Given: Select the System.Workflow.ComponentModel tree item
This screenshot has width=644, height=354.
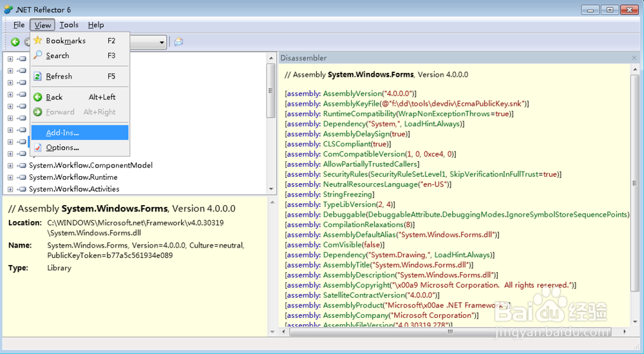Looking at the screenshot, I should [91, 165].
